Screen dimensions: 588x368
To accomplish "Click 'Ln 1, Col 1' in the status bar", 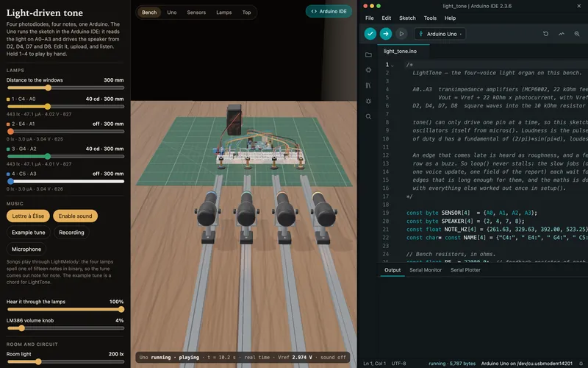I will click(375, 364).
